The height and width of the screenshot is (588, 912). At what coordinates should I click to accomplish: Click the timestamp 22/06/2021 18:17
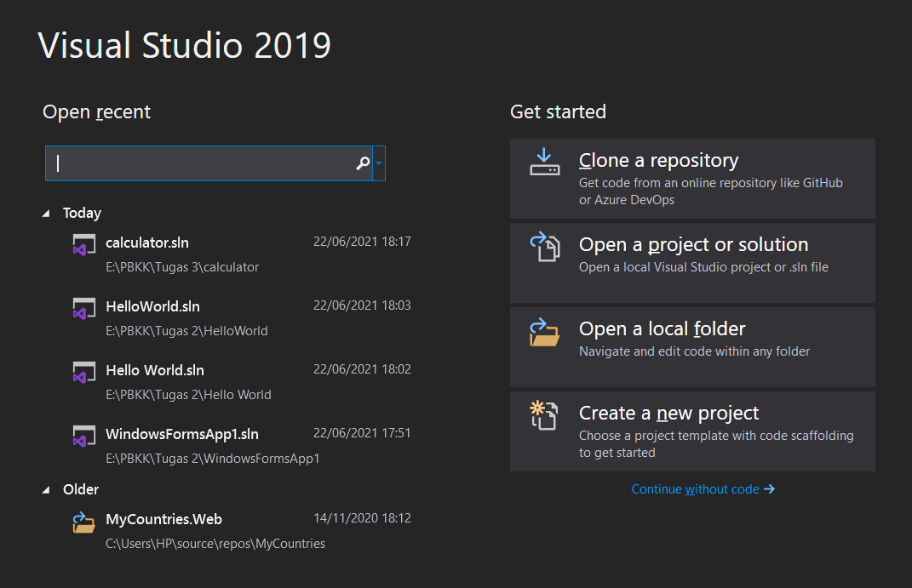point(362,242)
